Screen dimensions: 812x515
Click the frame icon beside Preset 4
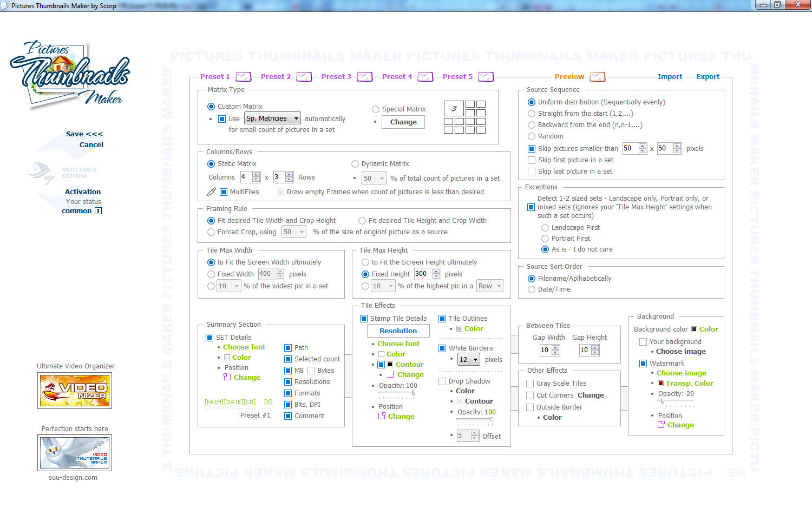425,77
